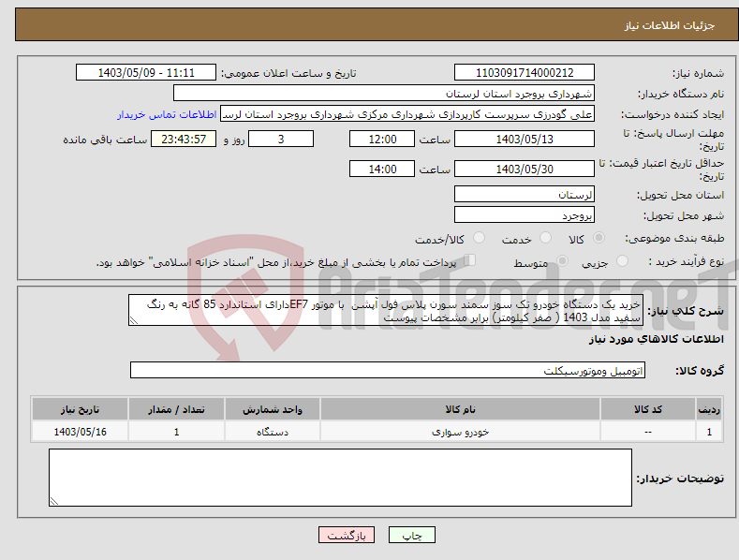Click the نام کالا column header

click(460, 409)
